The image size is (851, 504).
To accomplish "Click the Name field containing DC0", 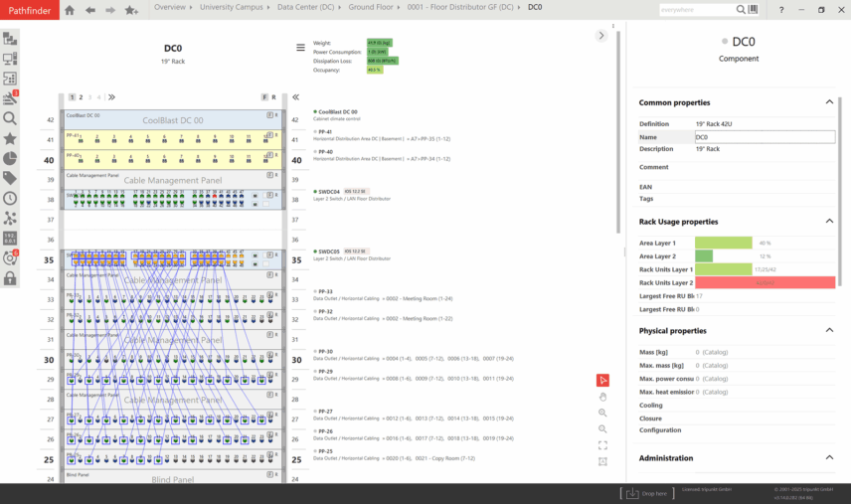I will 764,137.
